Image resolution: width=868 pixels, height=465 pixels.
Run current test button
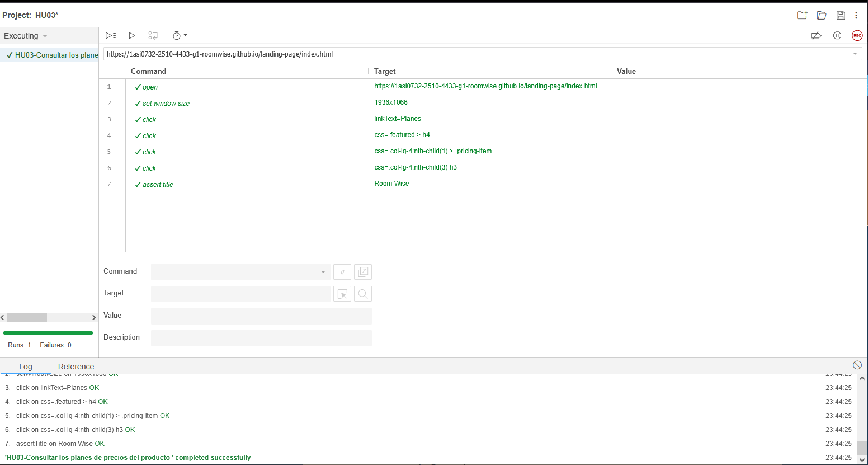coord(132,35)
